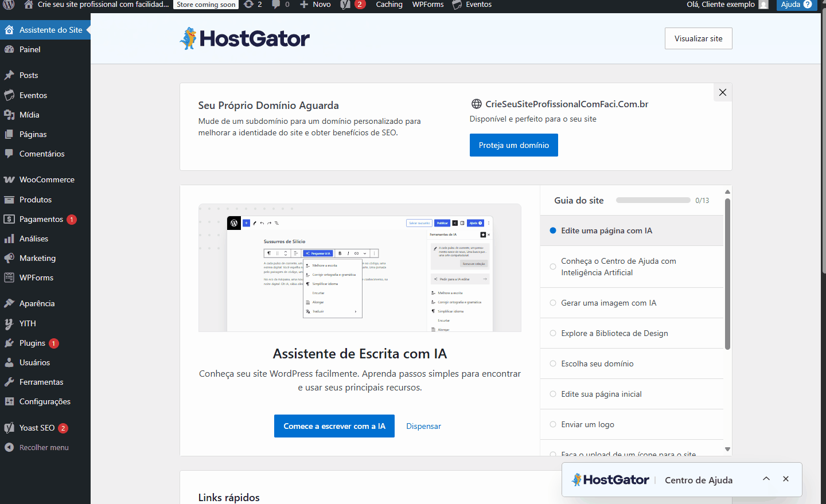Click the HostGator logo in header
Viewport: 826px width, 504px height.
pos(244,38)
